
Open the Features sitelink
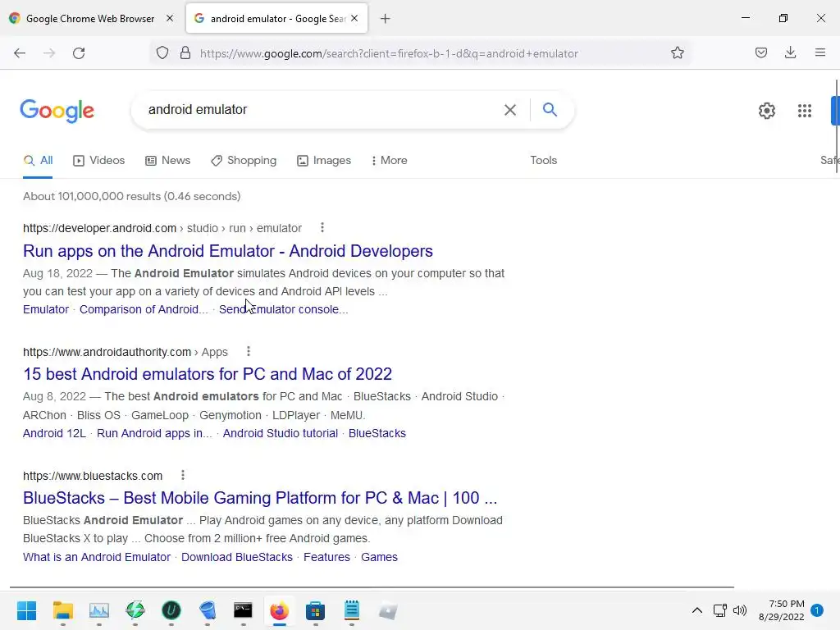pyautogui.click(x=326, y=557)
